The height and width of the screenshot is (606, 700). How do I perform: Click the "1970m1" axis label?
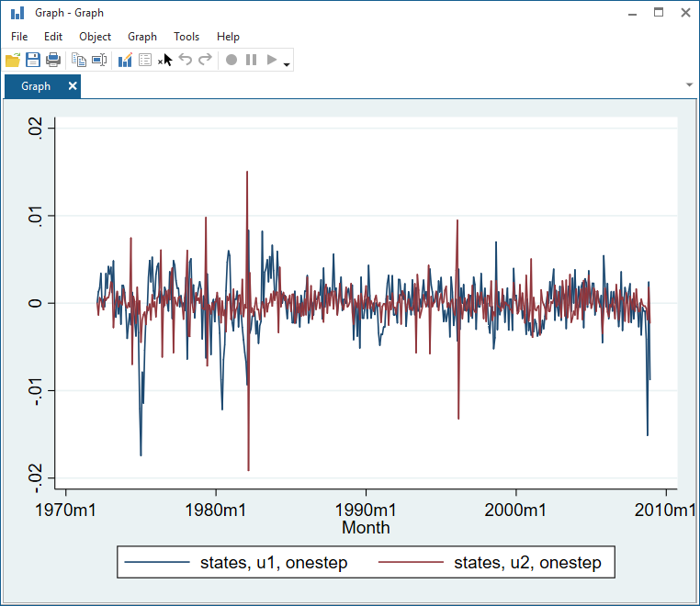coord(65,510)
